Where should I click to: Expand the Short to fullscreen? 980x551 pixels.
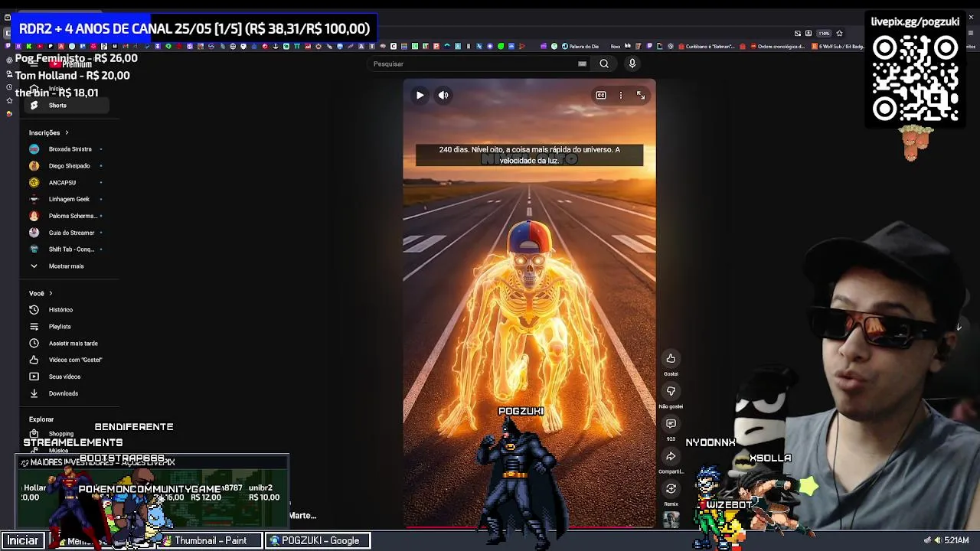click(x=641, y=95)
